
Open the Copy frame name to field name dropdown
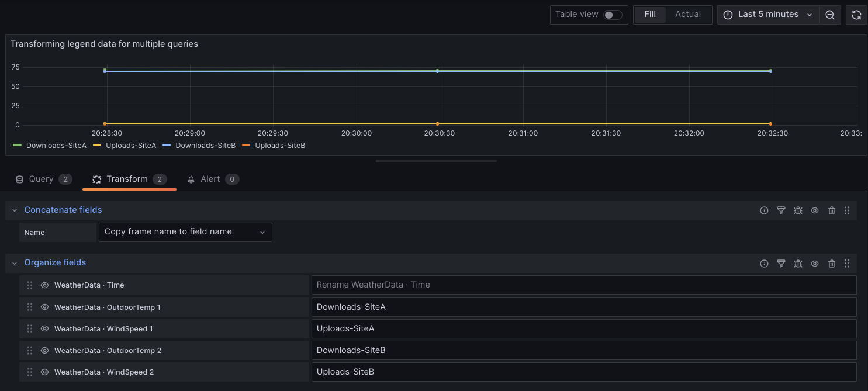tap(185, 232)
